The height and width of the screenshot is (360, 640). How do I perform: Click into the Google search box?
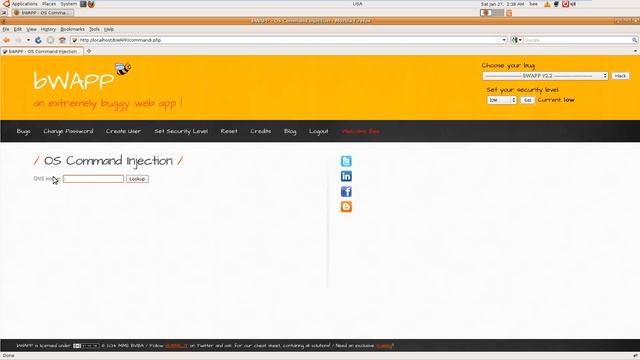tap(577, 40)
